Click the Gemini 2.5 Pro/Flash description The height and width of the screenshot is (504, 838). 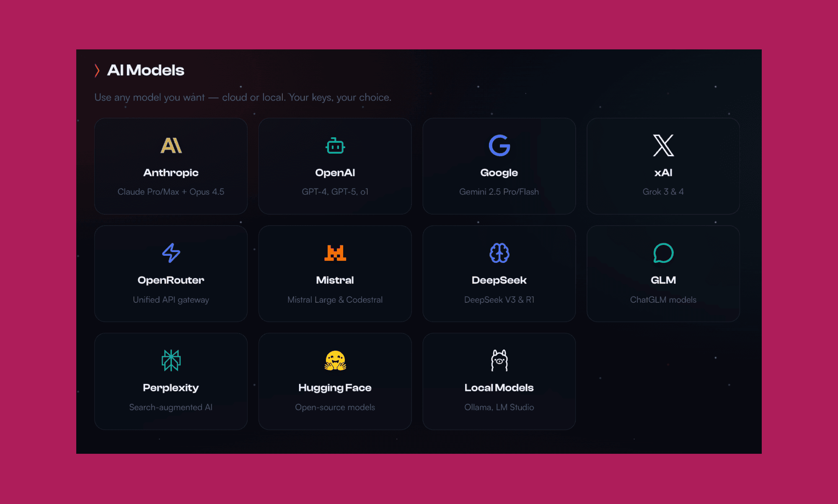(499, 192)
